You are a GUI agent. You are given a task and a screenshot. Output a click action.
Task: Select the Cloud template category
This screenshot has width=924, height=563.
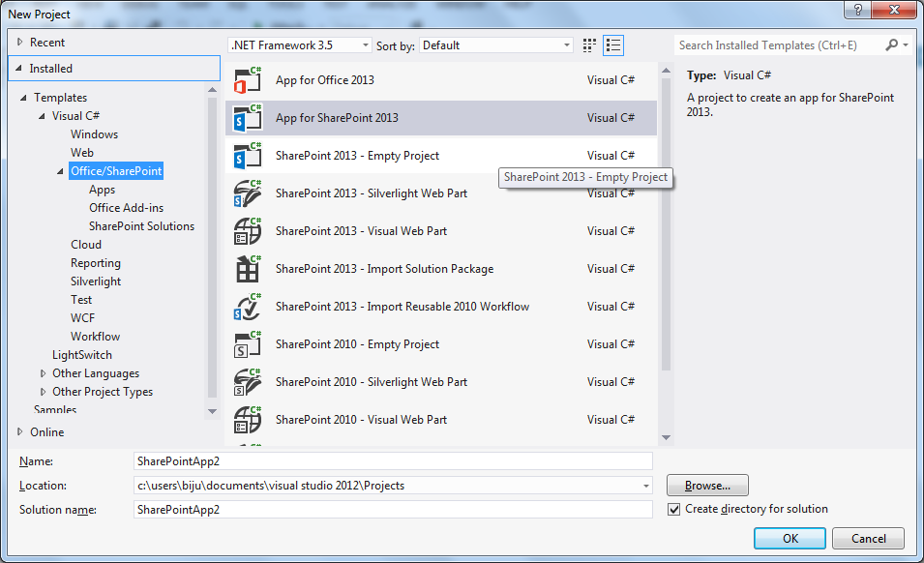click(86, 245)
